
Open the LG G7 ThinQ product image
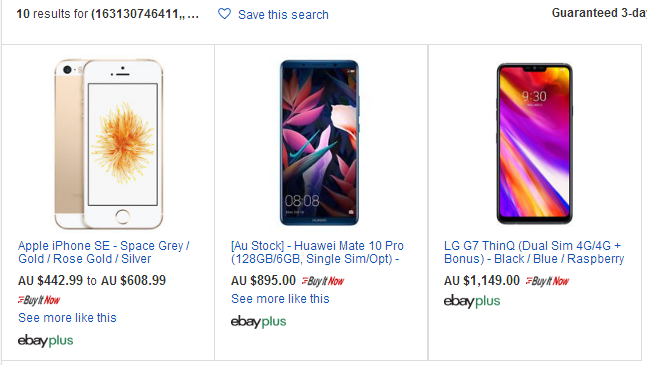coord(534,144)
